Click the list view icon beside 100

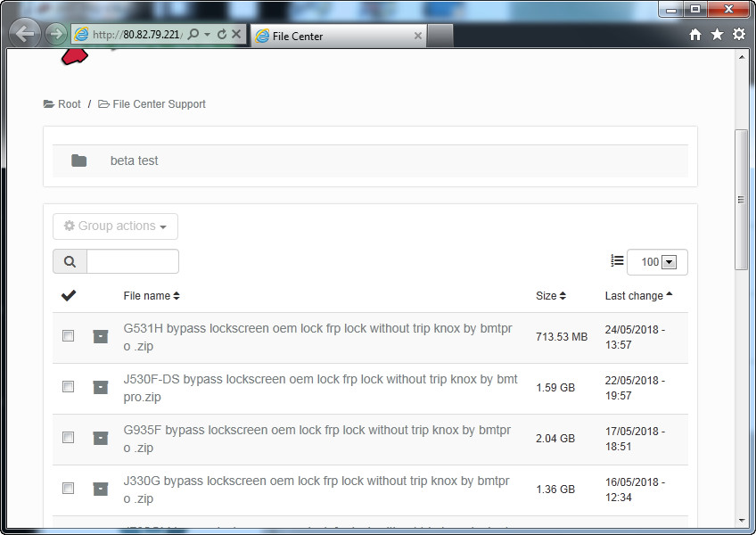(617, 261)
